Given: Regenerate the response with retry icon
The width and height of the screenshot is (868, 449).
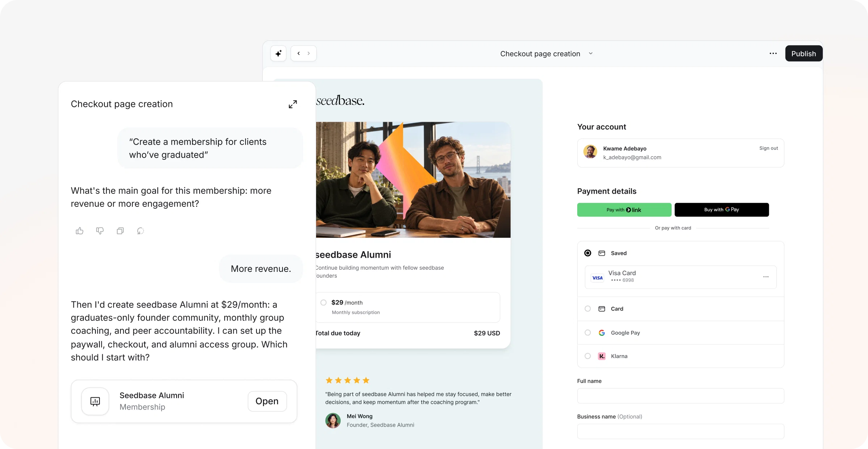Looking at the screenshot, I should [x=141, y=231].
